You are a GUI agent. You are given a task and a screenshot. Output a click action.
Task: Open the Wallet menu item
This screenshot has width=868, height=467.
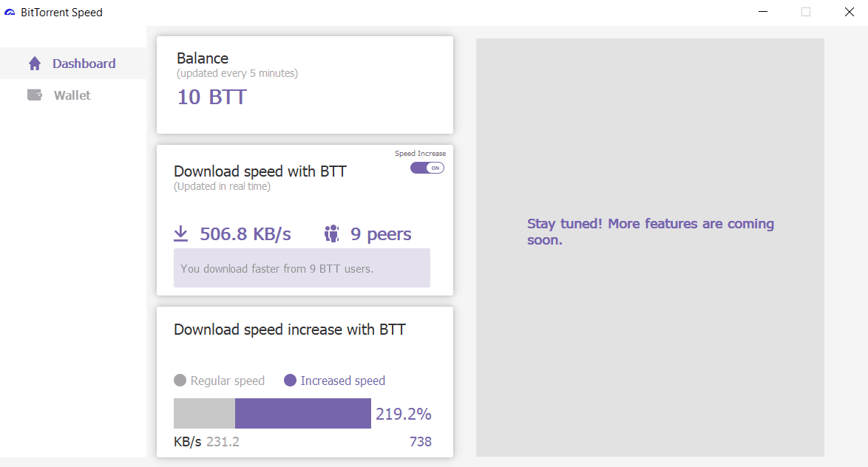point(73,95)
